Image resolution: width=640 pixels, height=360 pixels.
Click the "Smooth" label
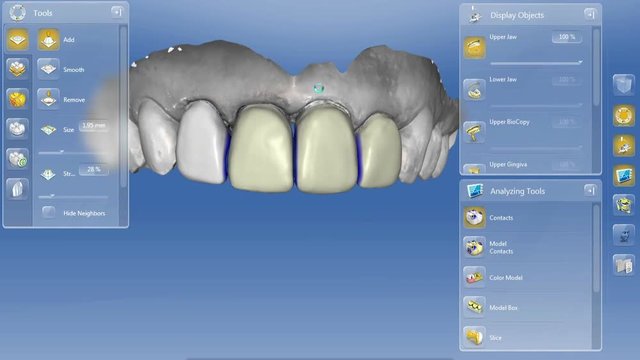point(74,70)
